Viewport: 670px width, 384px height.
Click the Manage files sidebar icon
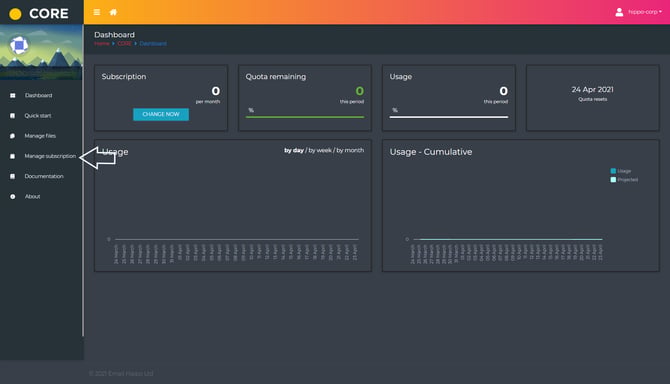point(12,136)
